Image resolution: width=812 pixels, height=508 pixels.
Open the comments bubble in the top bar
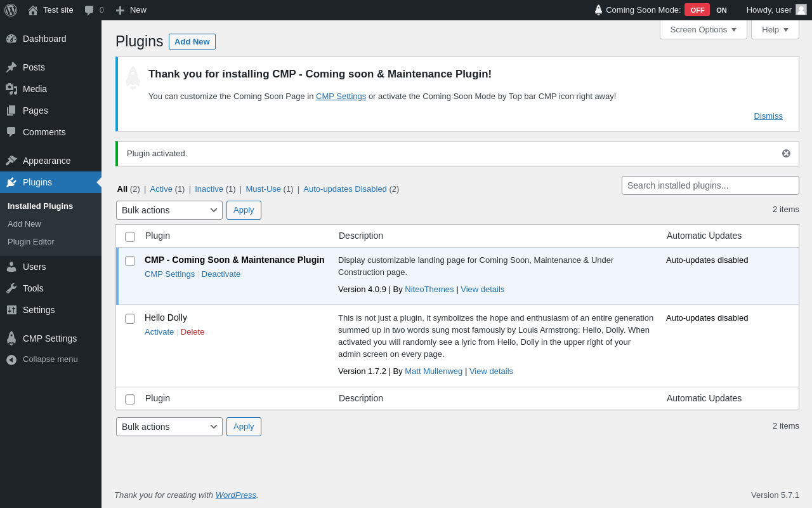click(89, 10)
